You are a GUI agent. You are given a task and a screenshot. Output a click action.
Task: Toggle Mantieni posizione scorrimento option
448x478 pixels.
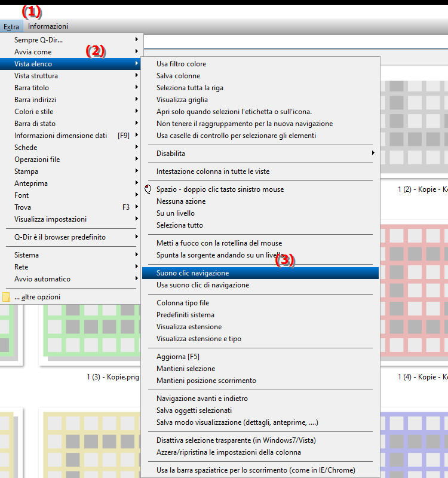click(260, 381)
